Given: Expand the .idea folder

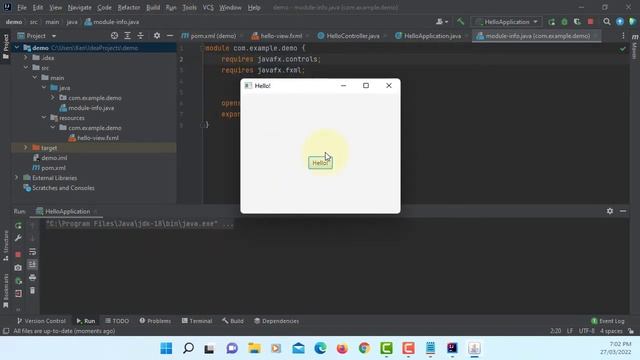Looking at the screenshot, I should point(26,58).
